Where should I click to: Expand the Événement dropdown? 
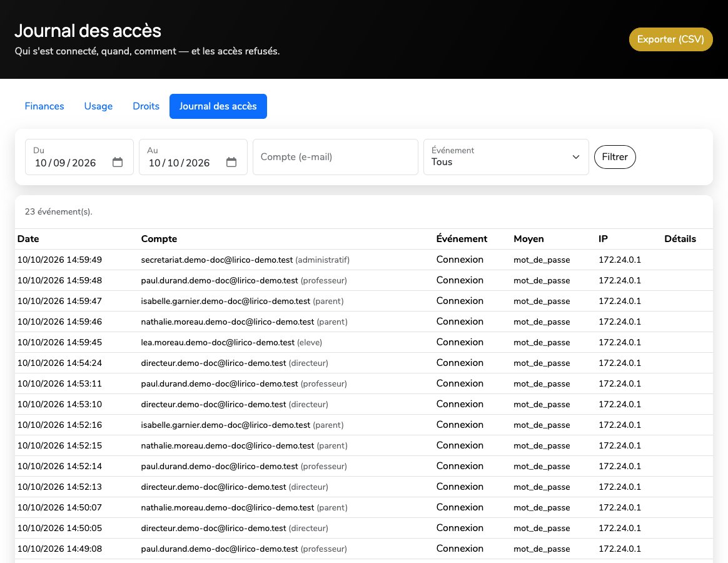point(506,157)
